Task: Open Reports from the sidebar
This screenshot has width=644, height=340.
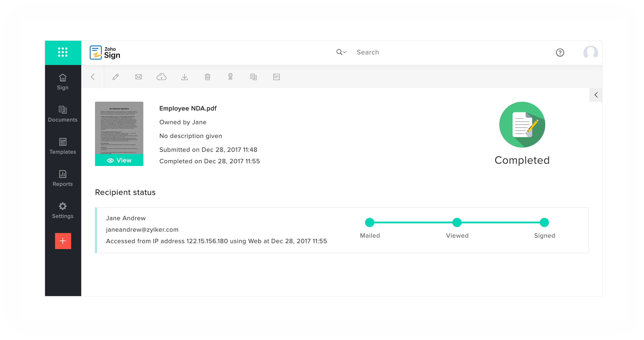Action: click(63, 178)
